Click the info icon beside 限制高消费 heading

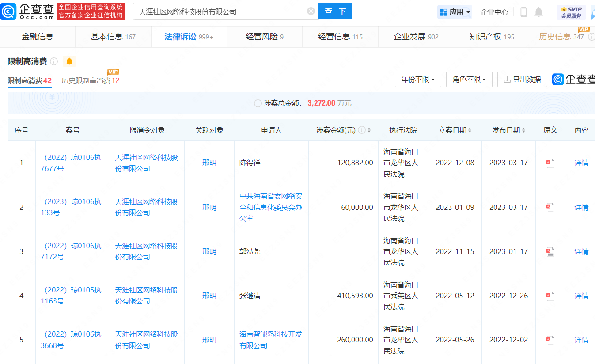pyautogui.click(x=53, y=61)
